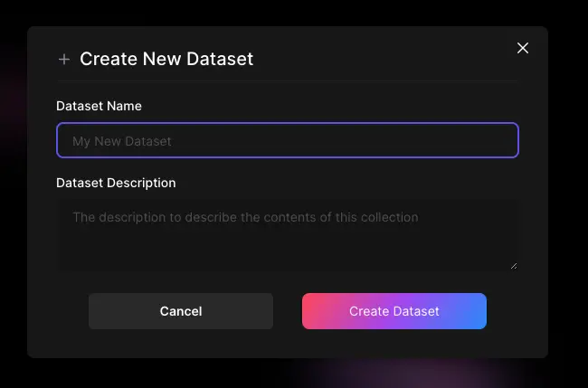
Task: Click the Create Dataset gradient button
Action: 394,311
